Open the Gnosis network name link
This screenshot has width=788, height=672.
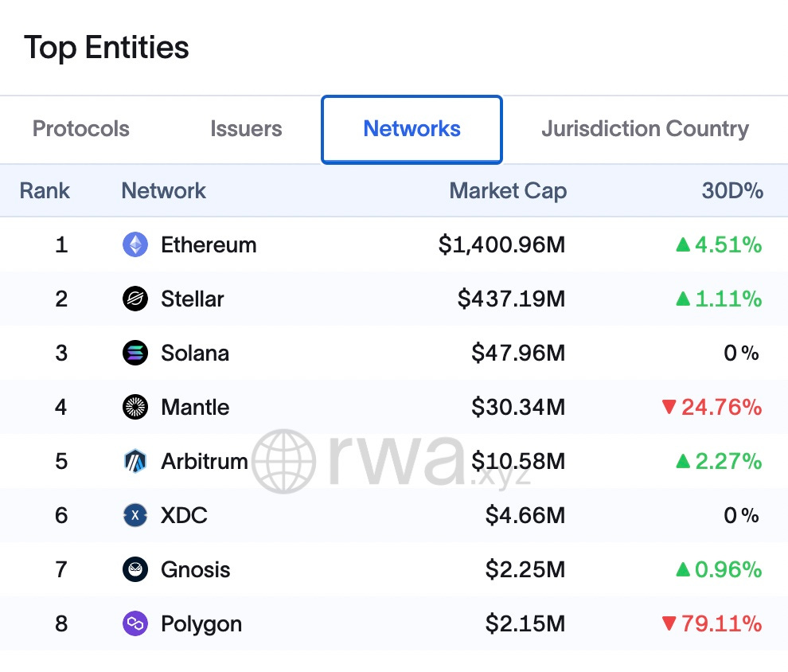point(196,569)
